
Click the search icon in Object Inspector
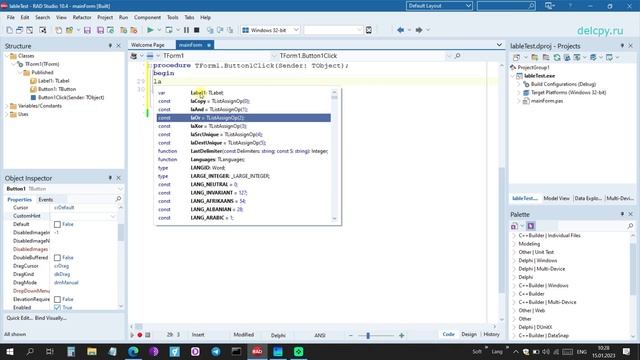tap(118, 199)
